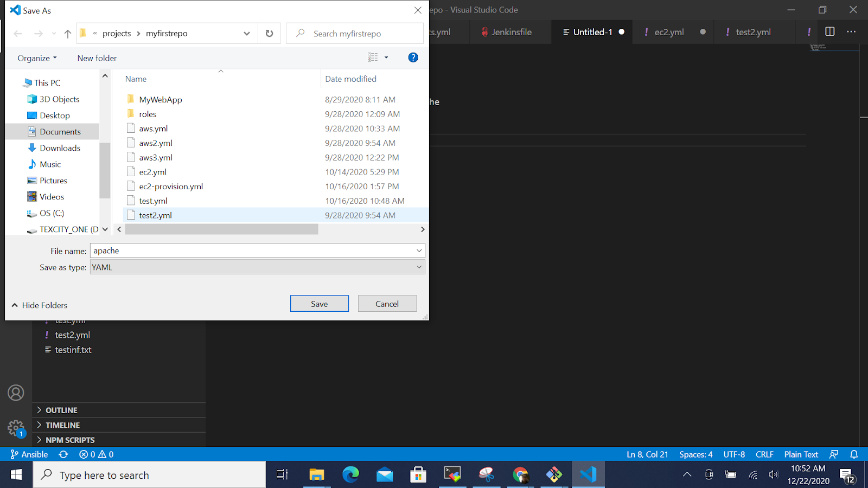Create a New folder
The height and width of the screenshot is (488, 868).
tap(97, 58)
